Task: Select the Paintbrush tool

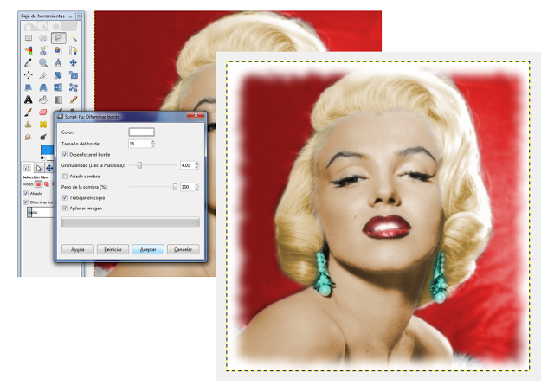Action: coord(29,112)
